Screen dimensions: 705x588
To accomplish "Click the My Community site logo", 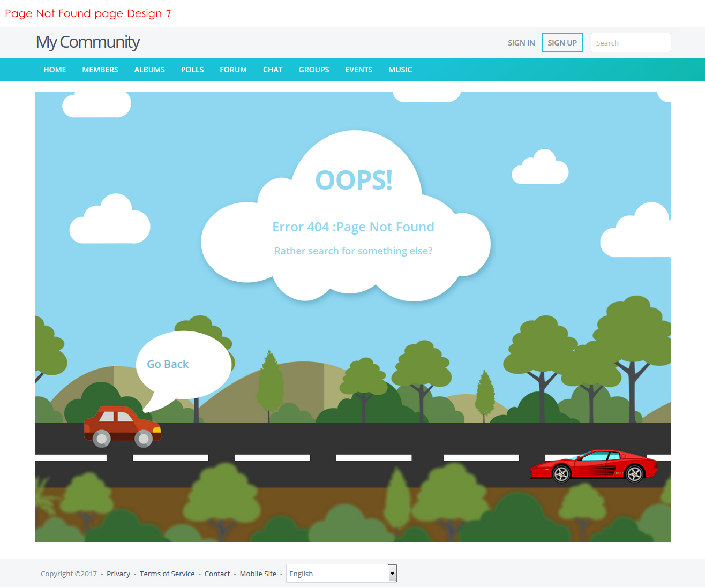I will (88, 42).
